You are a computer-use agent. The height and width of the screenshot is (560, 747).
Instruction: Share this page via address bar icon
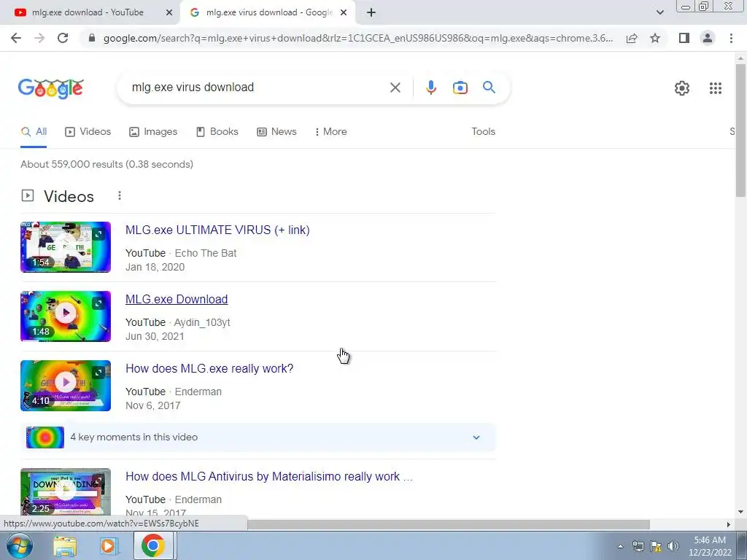pyautogui.click(x=632, y=38)
